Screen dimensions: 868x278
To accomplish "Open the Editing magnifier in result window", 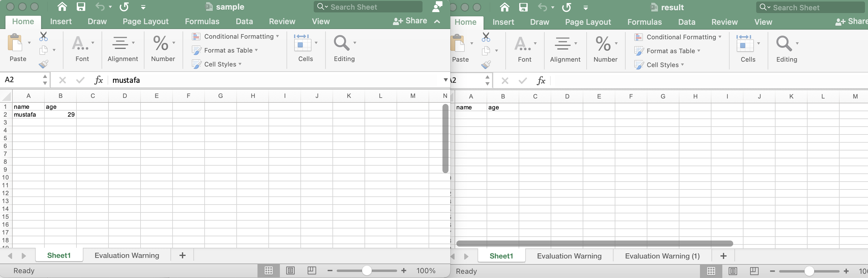I will click(784, 44).
